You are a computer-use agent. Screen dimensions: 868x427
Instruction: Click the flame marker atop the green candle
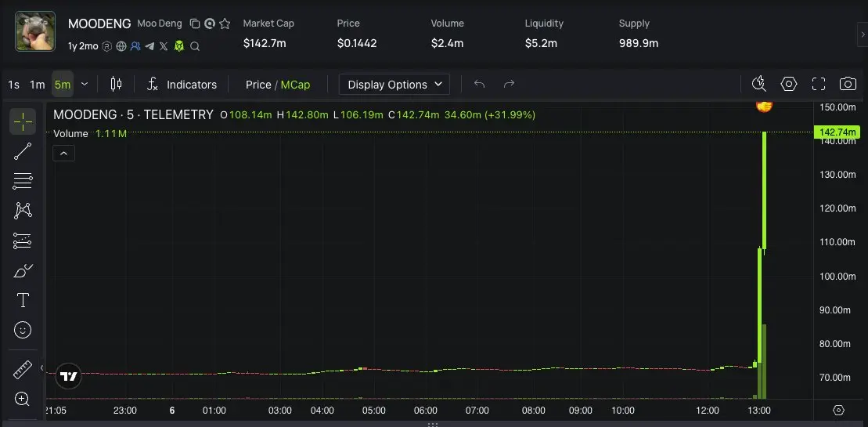[765, 105]
